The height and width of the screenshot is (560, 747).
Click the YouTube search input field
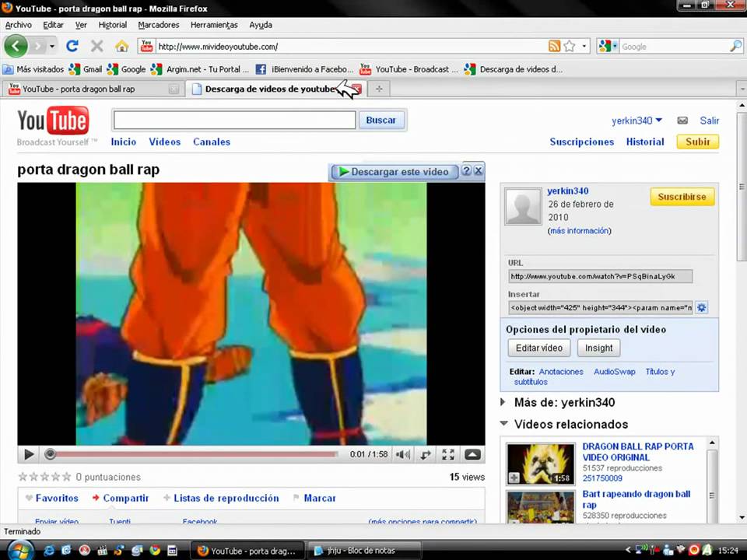(234, 120)
